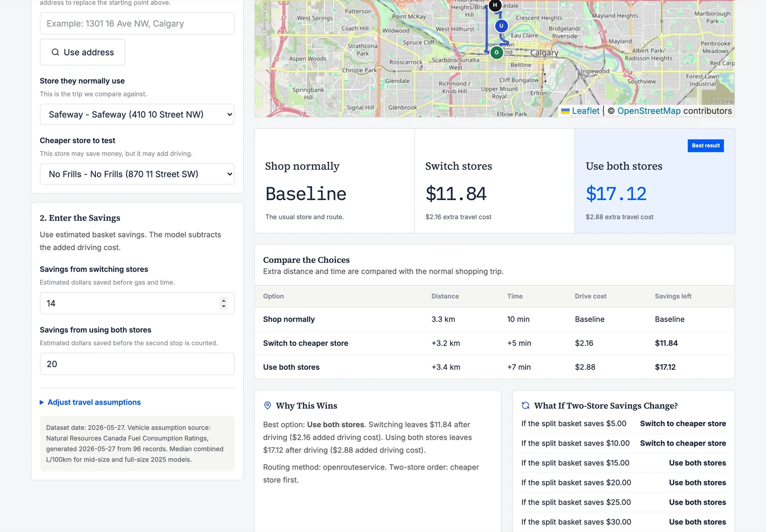Focus the Savings from switching stores field
Image resolution: width=766 pixels, height=532 pixels.
click(137, 303)
